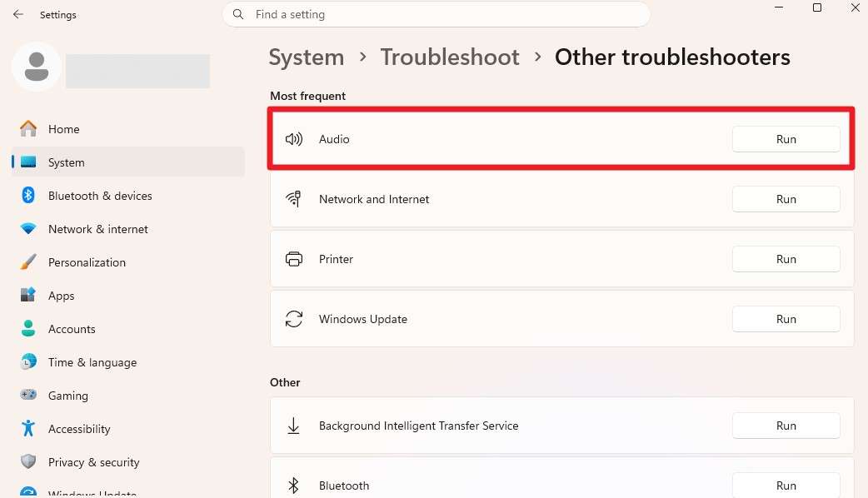Click the Privacy & security shield icon
This screenshot has height=498, width=868.
coord(28,461)
